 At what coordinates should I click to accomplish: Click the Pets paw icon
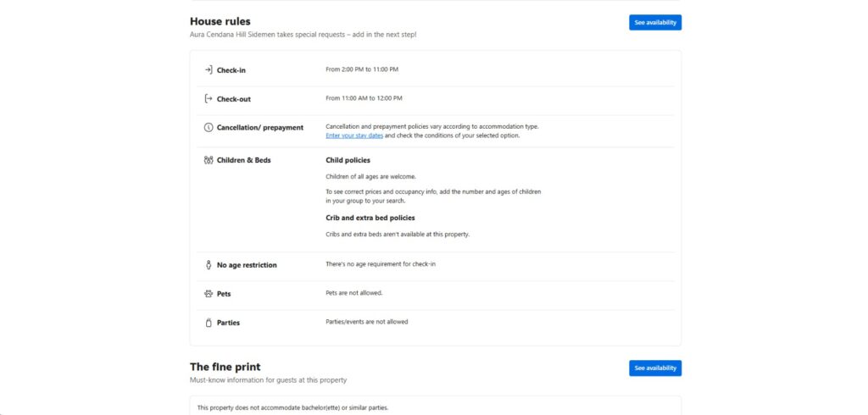[x=209, y=294]
